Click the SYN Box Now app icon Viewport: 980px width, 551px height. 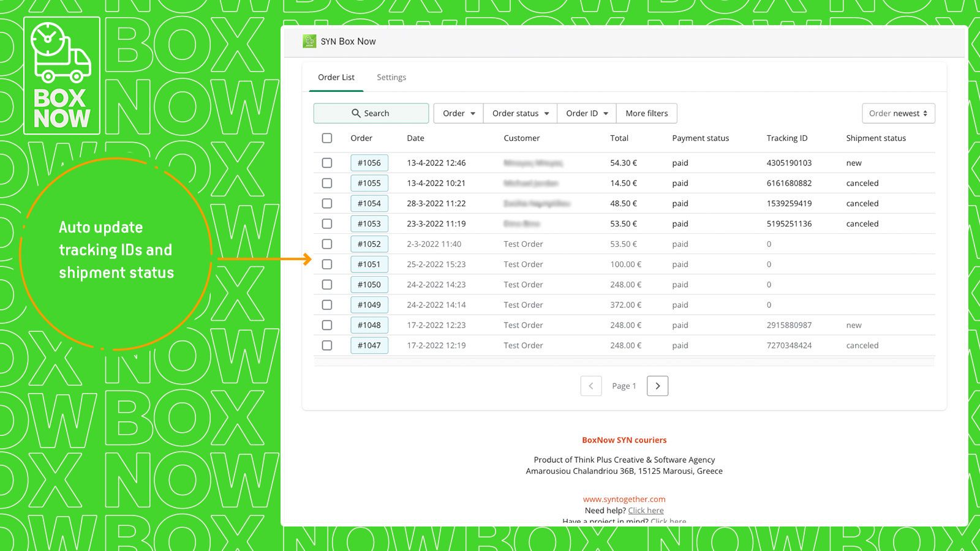[309, 41]
